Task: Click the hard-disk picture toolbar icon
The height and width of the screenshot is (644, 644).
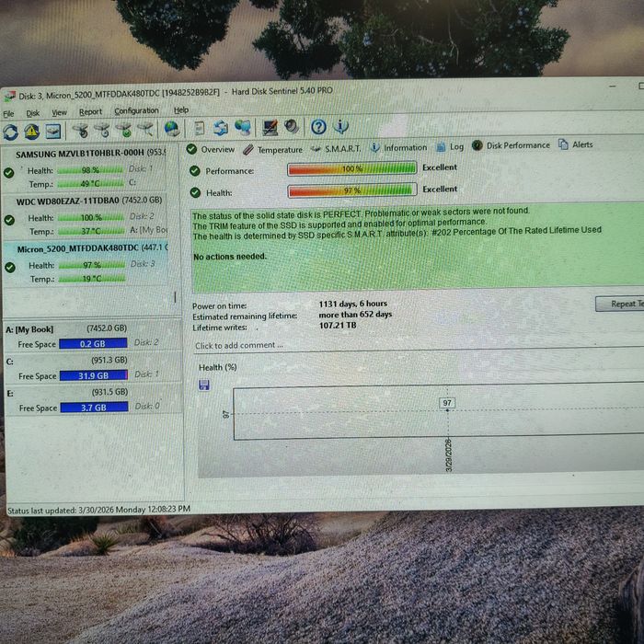Action: pyautogui.click(x=53, y=131)
